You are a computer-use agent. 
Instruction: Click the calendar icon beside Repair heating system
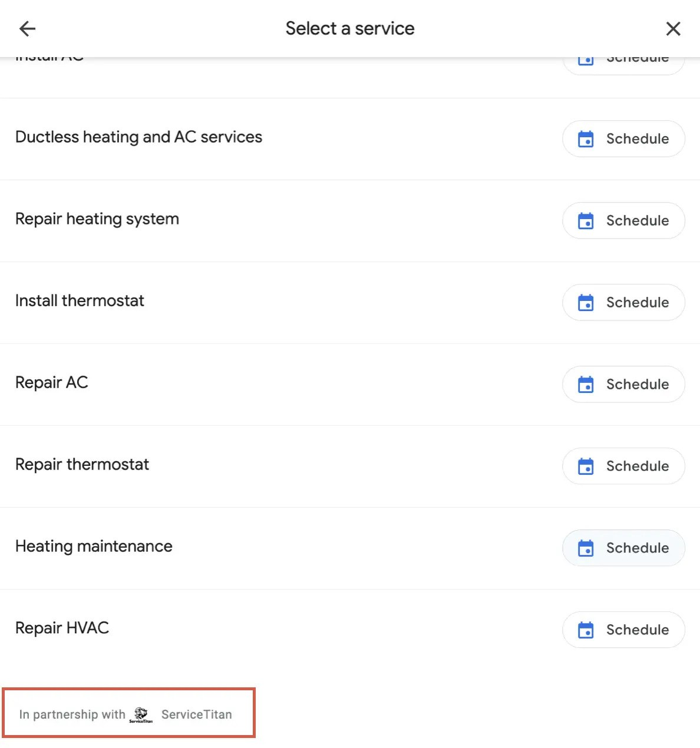coord(585,221)
